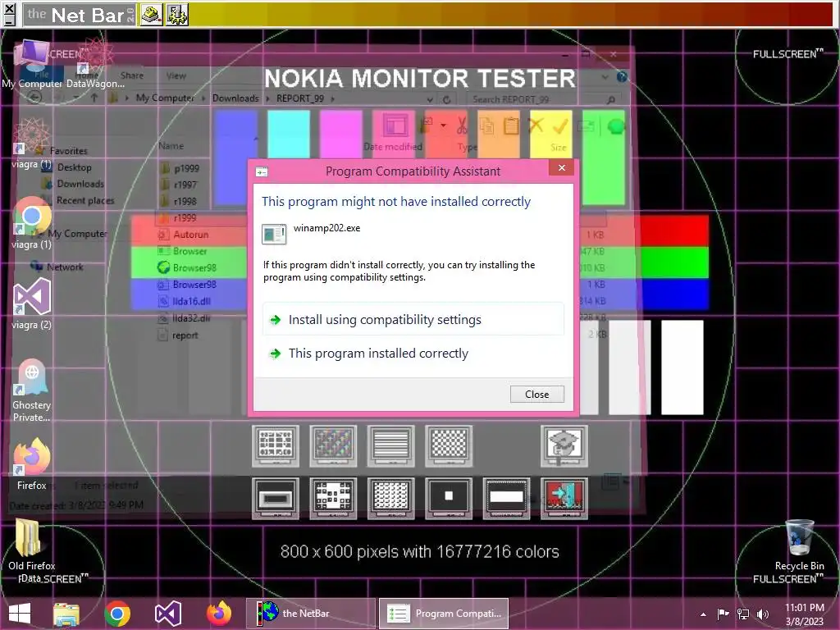The image size is (840, 630).
Task: Open the checkerboard moire test icon
Action: (x=449, y=445)
